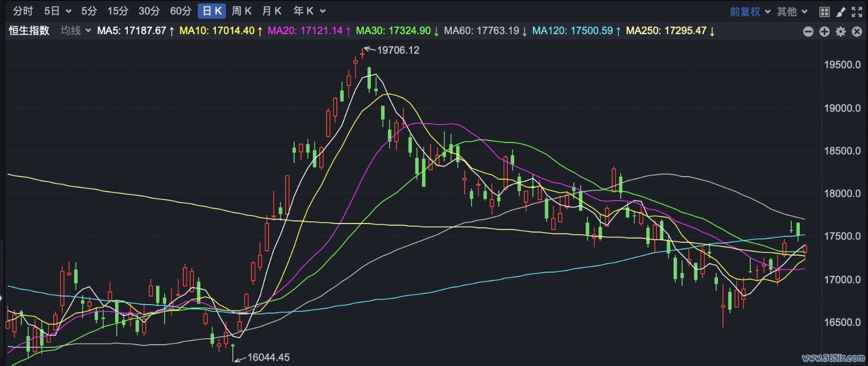Expand the chart to fullscreen
Viewport: 868px width, 366px height.
[857, 12]
